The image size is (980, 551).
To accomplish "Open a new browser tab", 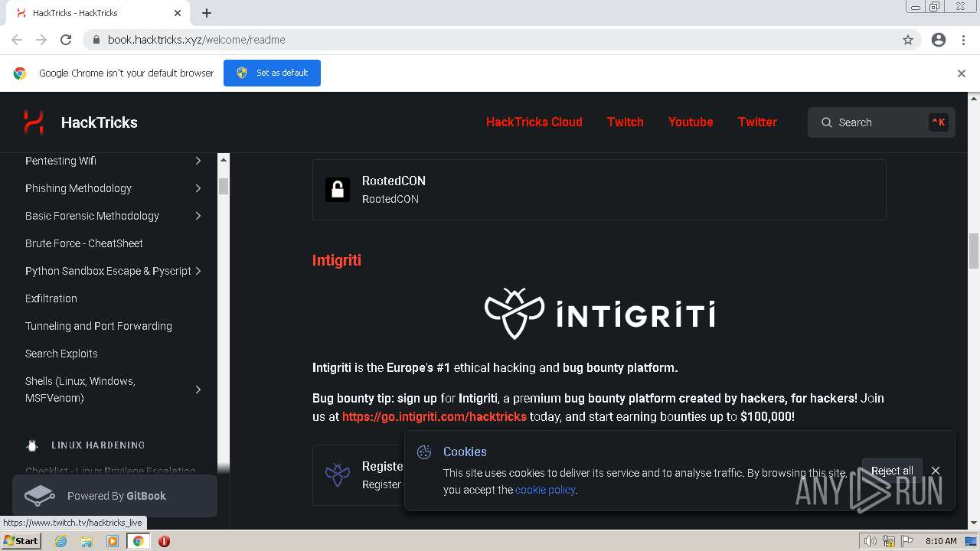I will coord(207,13).
